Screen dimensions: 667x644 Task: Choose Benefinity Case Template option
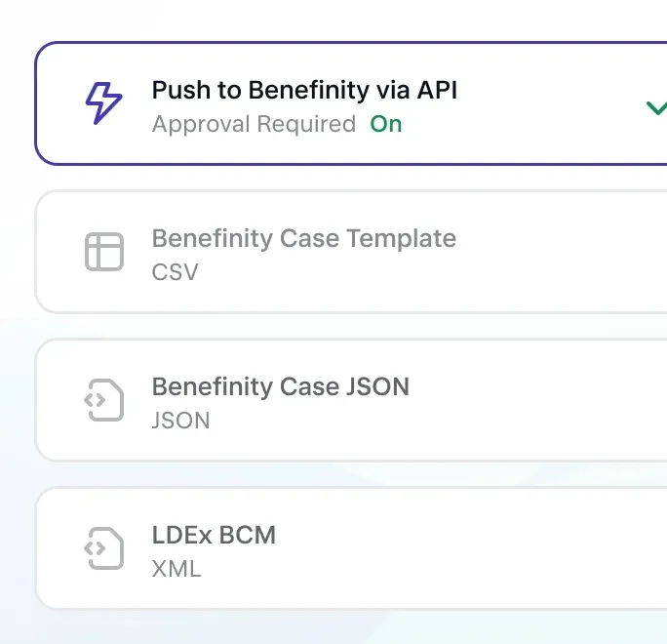point(303,239)
